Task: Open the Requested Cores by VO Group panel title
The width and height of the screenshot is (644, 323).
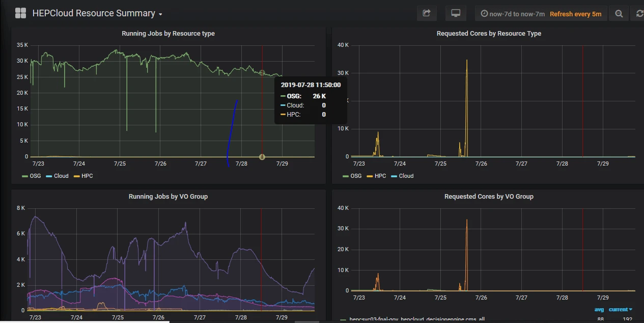Action: (489, 197)
